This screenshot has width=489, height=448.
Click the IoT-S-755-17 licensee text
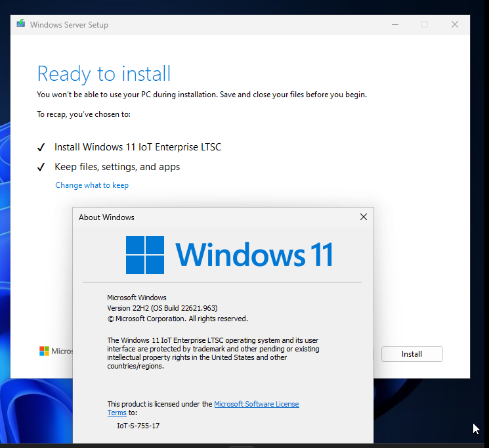pos(138,426)
